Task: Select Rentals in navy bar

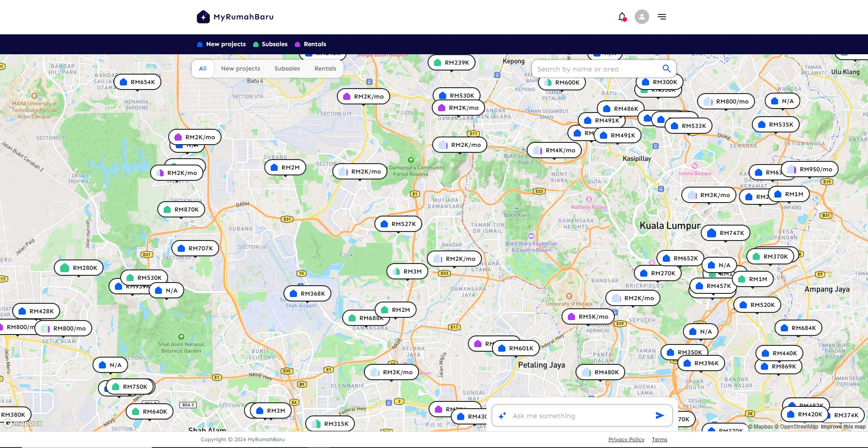Action: pyautogui.click(x=311, y=44)
